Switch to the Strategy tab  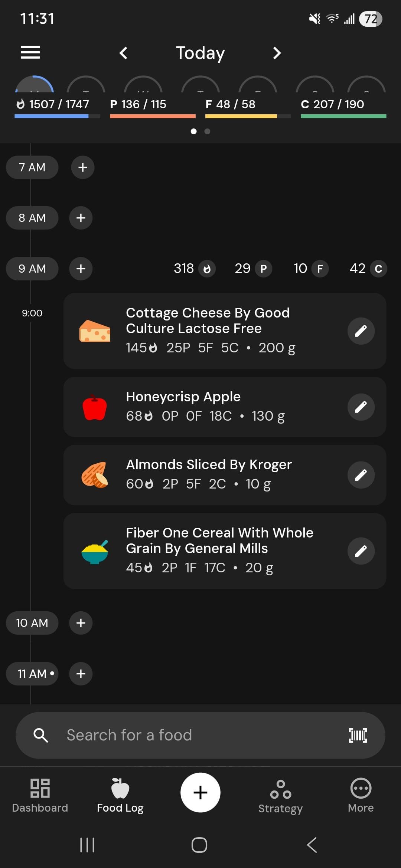[280, 795]
